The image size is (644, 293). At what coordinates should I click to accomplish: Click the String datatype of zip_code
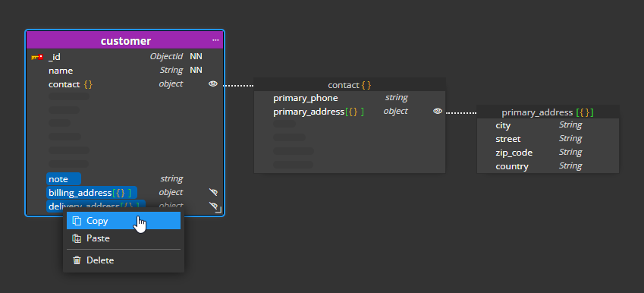pos(570,152)
